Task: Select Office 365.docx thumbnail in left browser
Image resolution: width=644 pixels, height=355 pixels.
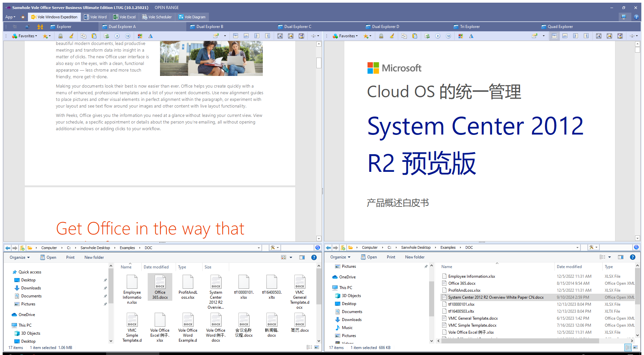Action: coord(160,287)
